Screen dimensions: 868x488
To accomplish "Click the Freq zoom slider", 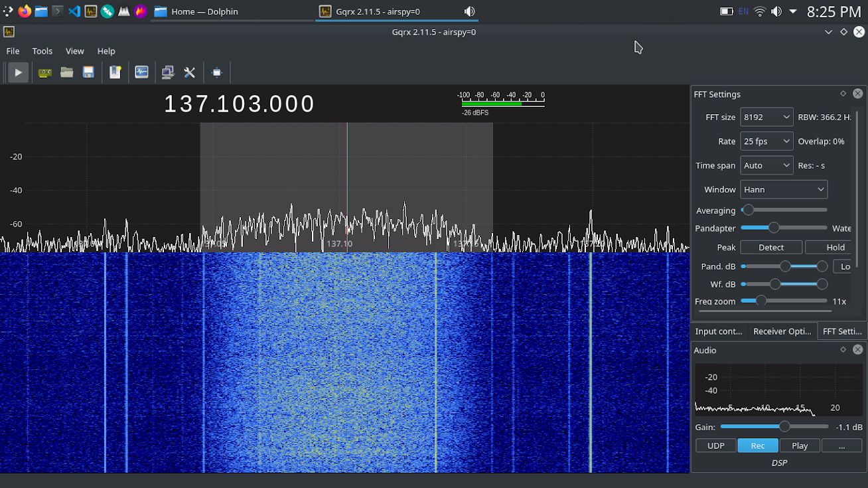I will click(784, 301).
